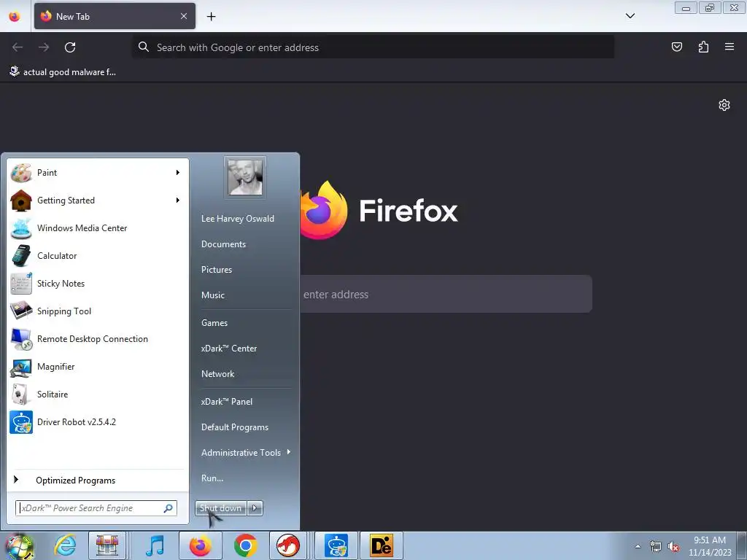Click the Start menu search magnifier

pos(169,508)
